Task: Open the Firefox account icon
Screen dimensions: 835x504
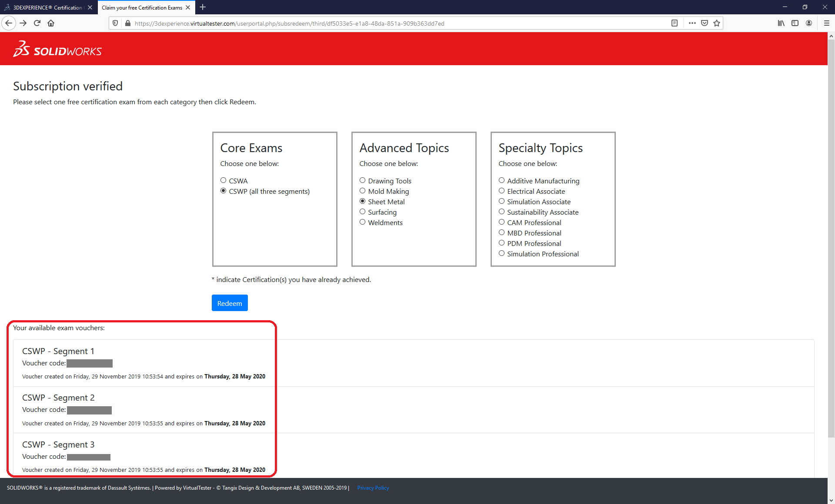Action: pos(809,23)
